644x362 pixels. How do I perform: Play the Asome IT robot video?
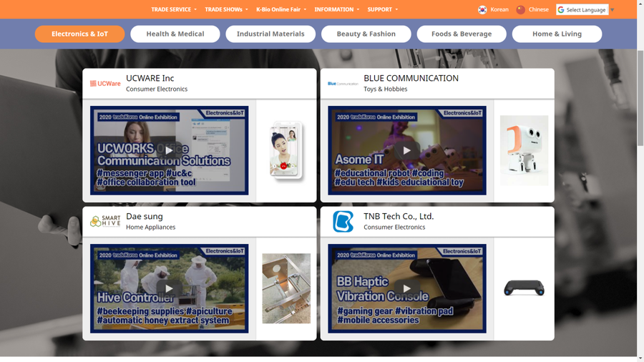[x=406, y=151]
